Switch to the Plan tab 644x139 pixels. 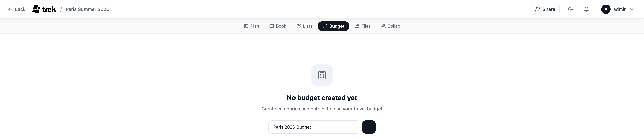point(252,26)
